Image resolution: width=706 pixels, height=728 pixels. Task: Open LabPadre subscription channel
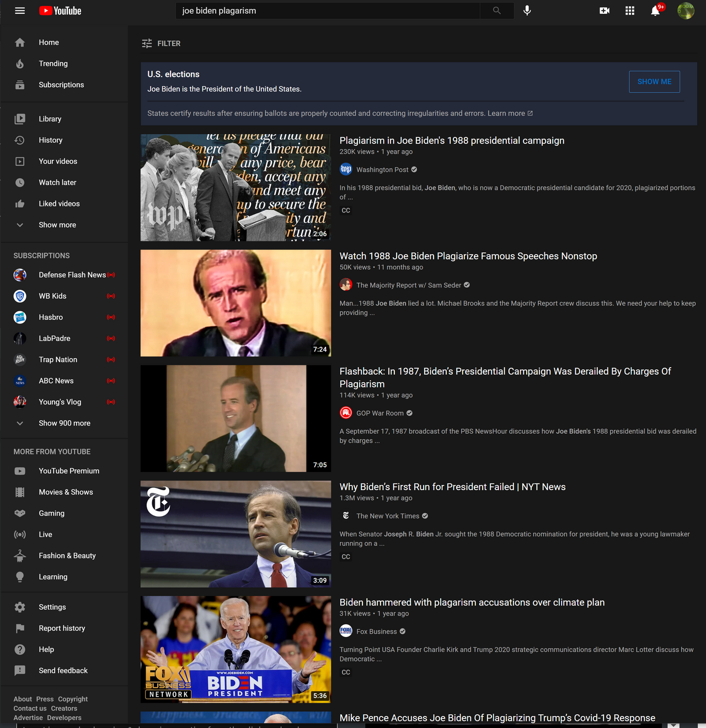(64, 338)
